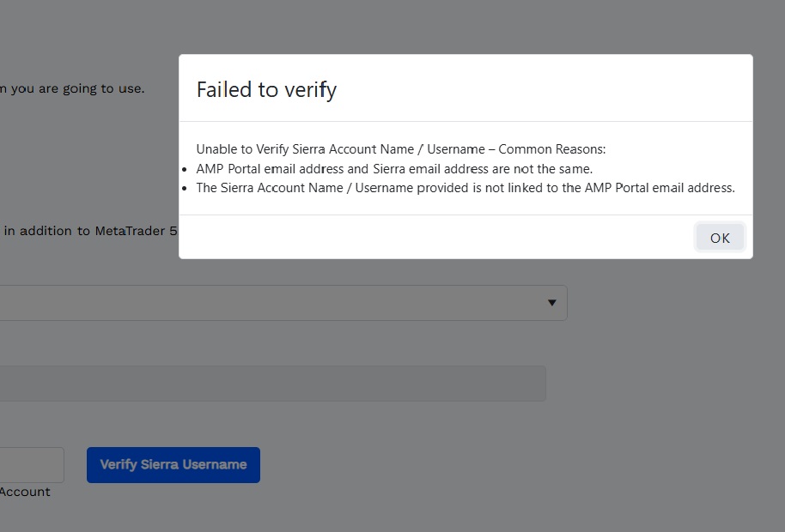Screen dimensions: 785x532
Task: Click the Verify Sierra Username button
Action: tap(173, 464)
